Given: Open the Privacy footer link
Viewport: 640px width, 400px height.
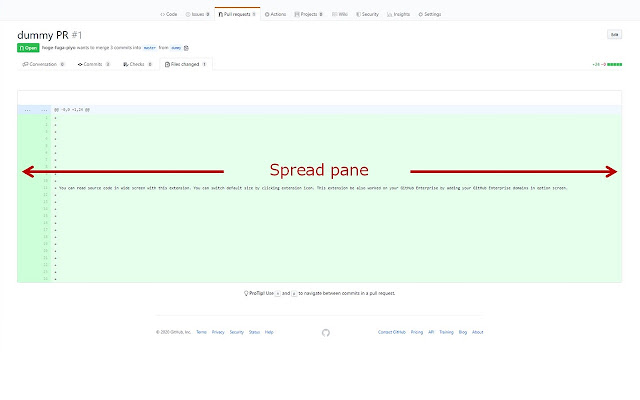Looking at the screenshot, I should click(x=218, y=332).
